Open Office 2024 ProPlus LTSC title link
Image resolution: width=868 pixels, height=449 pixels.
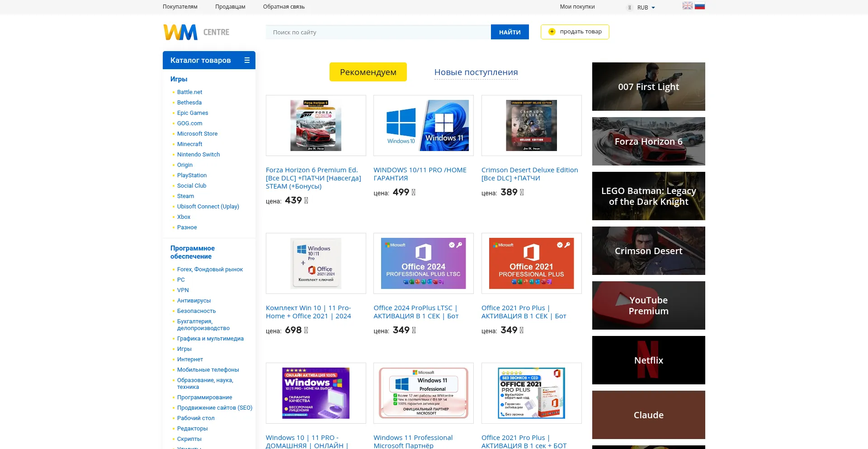pos(416,312)
